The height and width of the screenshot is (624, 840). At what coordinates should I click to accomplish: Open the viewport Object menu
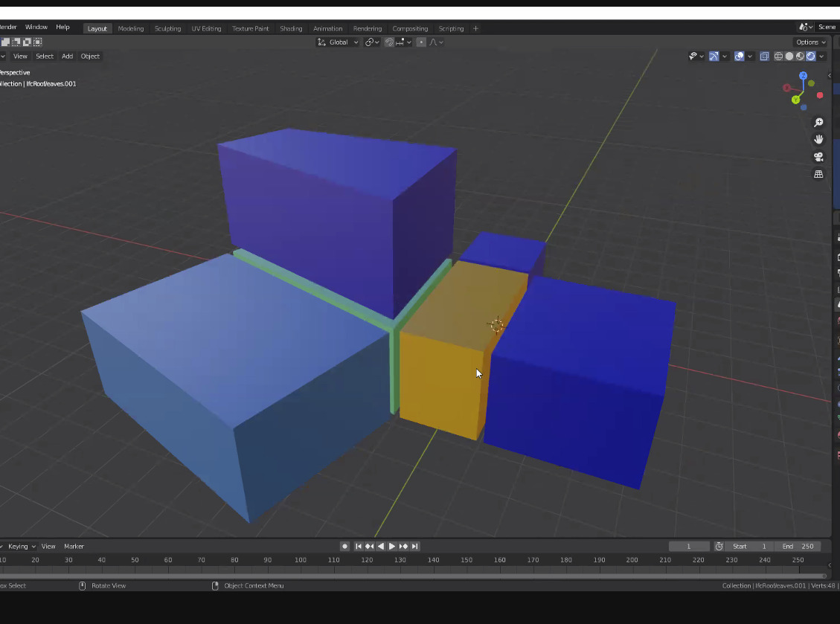click(90, 57)
